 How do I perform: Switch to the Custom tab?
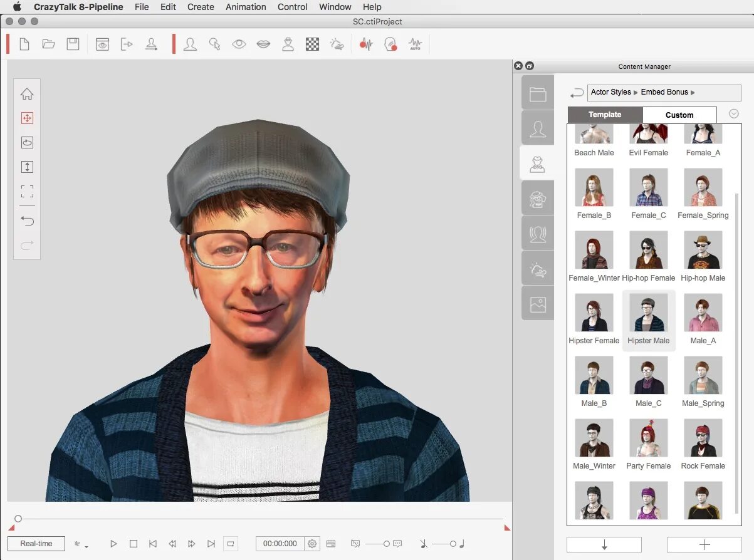(679, 115)
